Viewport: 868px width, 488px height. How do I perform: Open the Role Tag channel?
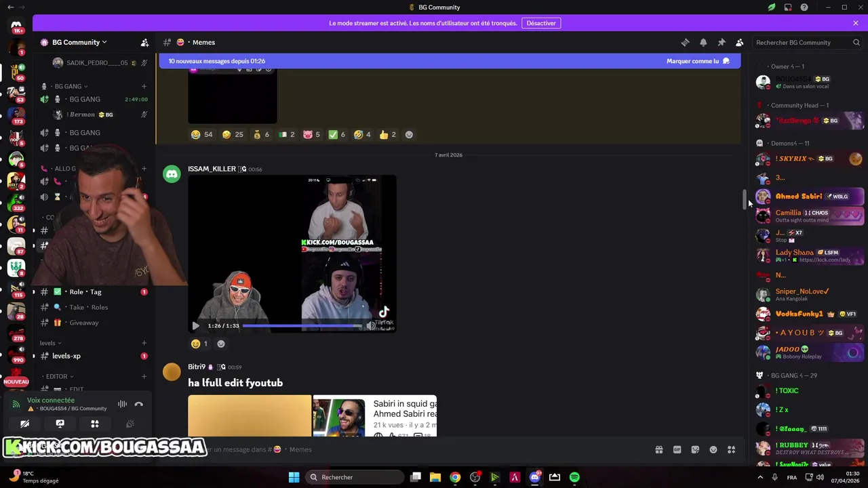[x=94, y=291]
